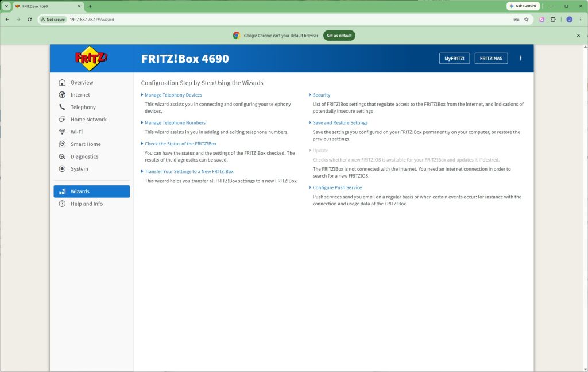This screenshot has width=588, height=372.
Task: Click the FRITZ! logo
Action: (91, 58)
